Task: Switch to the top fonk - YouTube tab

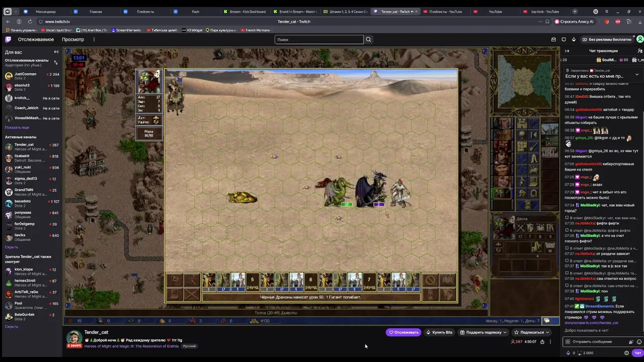Action: coord(545,12)
